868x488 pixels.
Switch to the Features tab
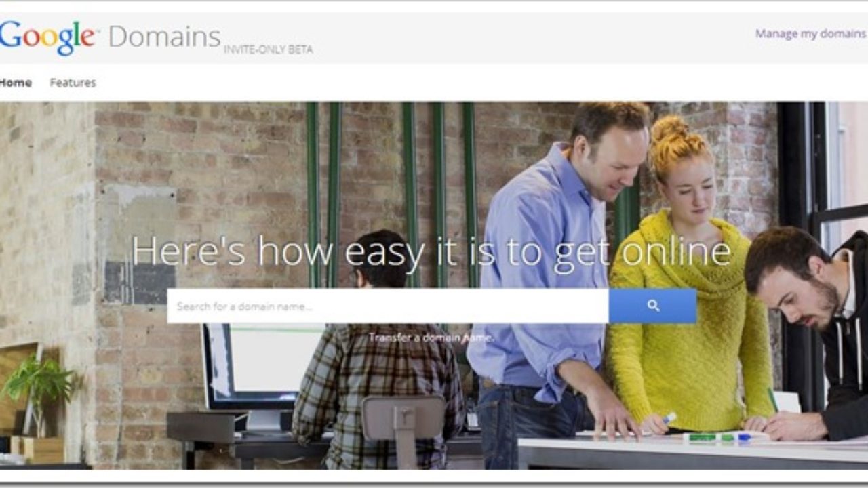click(73, 83)
